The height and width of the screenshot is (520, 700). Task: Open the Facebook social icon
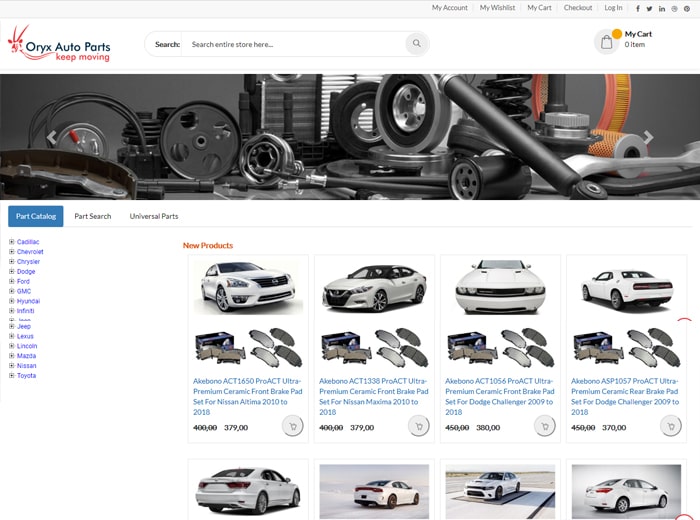point(638,8)
